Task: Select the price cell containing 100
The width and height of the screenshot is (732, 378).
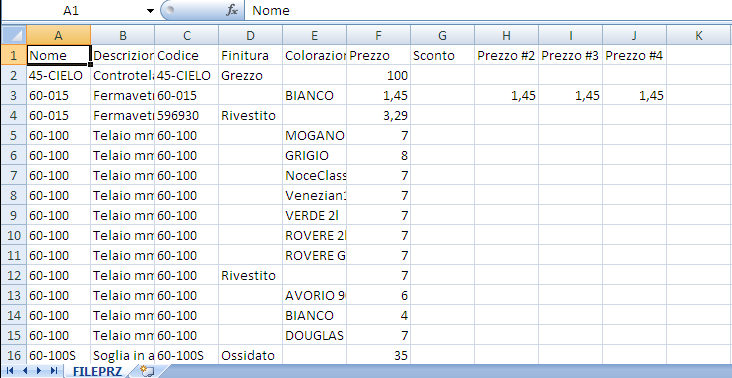Action: pyautogui.click(x=378, y=76)
